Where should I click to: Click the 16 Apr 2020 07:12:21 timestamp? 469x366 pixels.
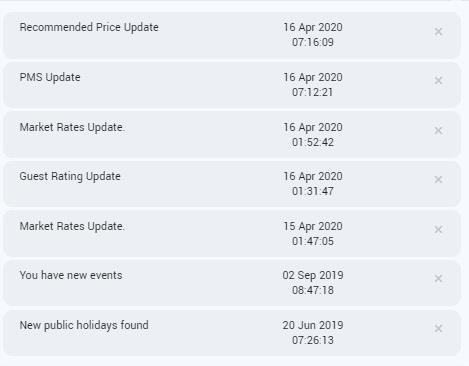tap(313, 85)
